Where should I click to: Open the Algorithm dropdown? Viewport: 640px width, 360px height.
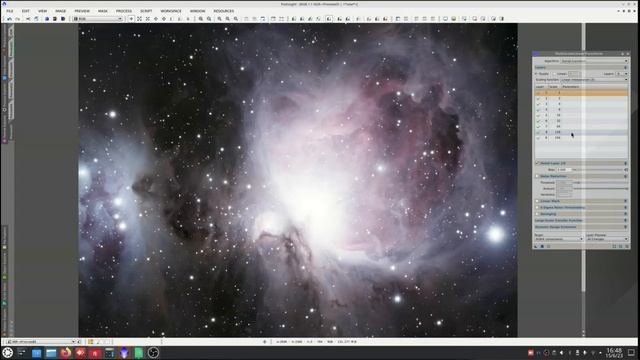tap(594, 61)
